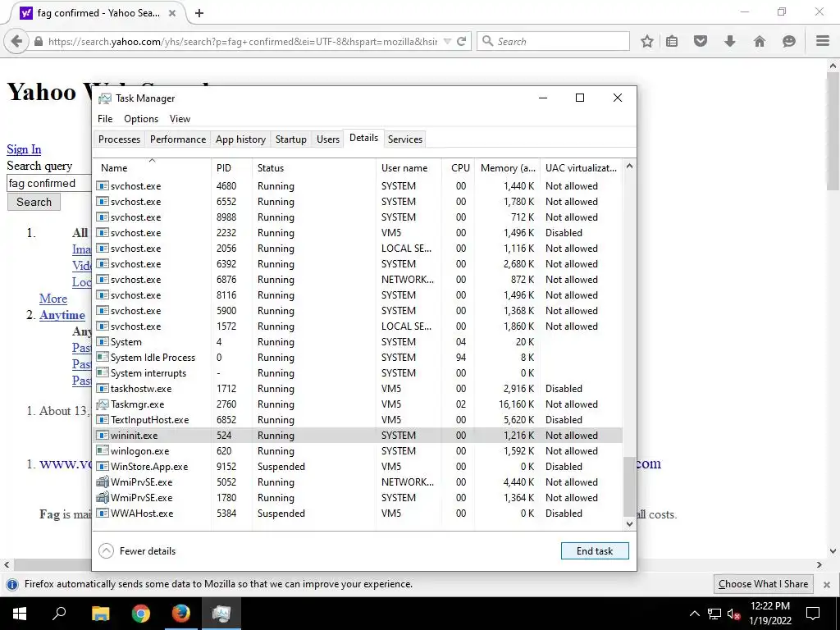The image size is (840, 630).
Task: Click the End task button
Action: coord(595,550)
